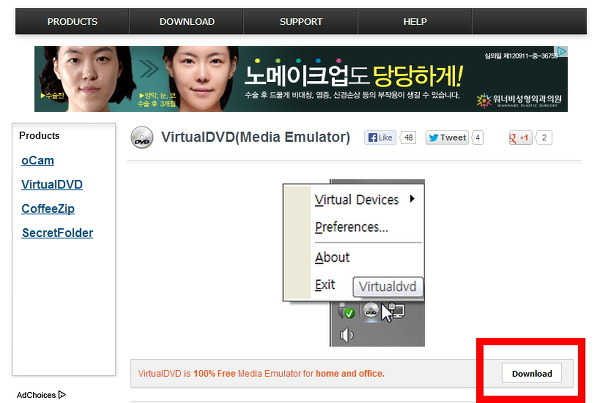The image size is (600, 403).
Task: Click the speaker volume tray icon
Action: click(346, 335)
